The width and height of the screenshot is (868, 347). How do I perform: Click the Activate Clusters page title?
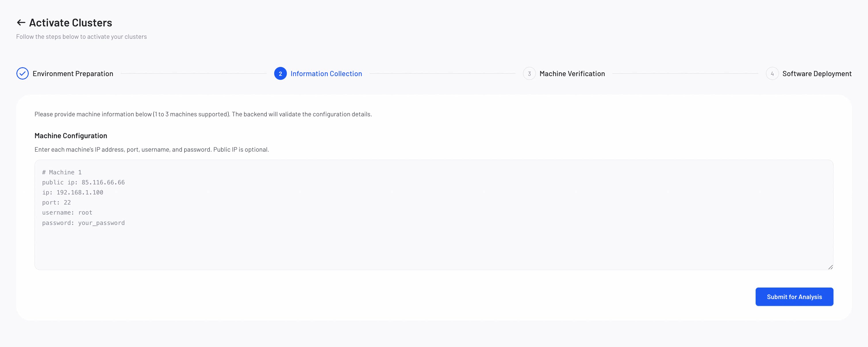click(x=70, y=23)
